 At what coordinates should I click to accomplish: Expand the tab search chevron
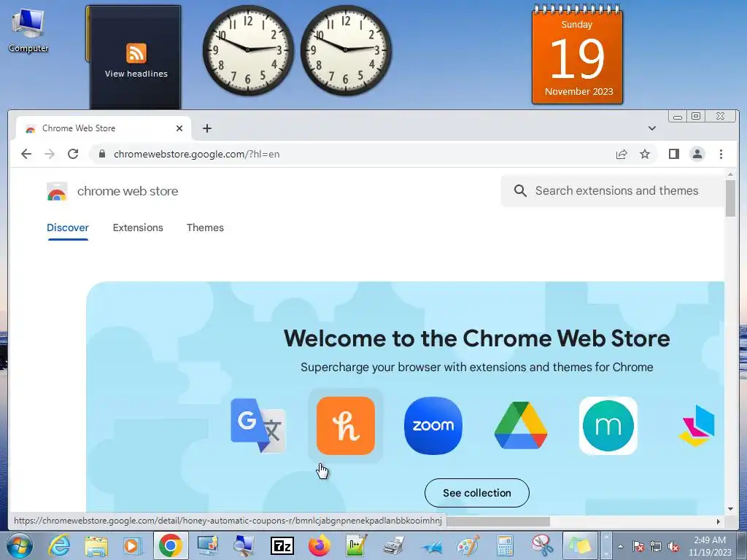point(652,128)
